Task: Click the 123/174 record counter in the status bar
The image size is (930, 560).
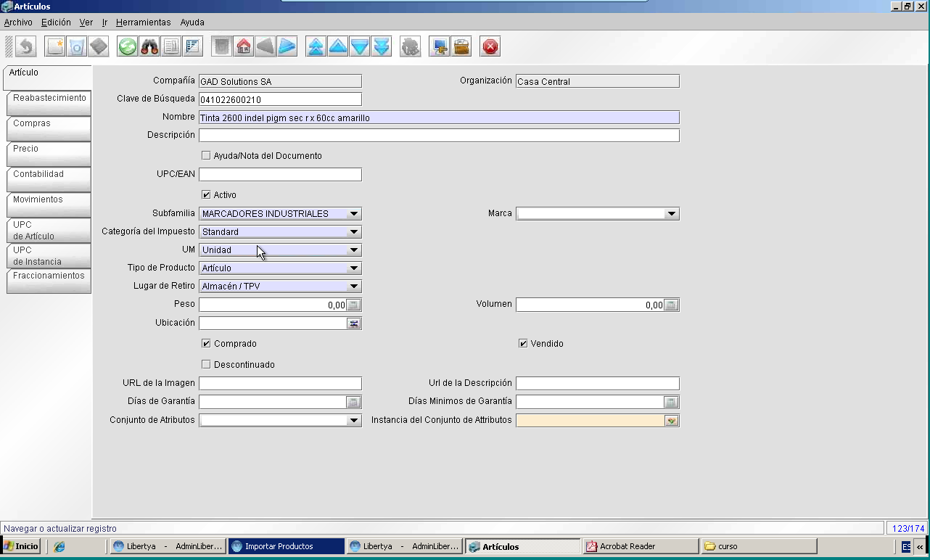Action: point(908,529)
